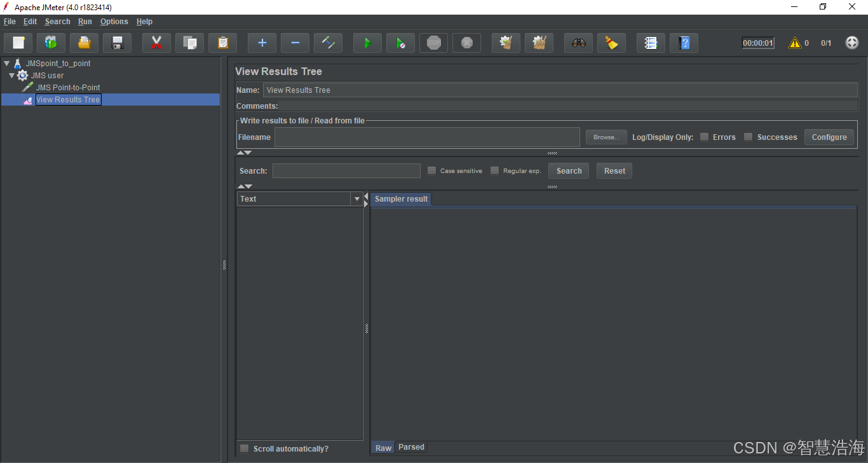Click the Cut scissors icon
The height and width of the screenshot is (463, 868).
click(x=156, y=43)
